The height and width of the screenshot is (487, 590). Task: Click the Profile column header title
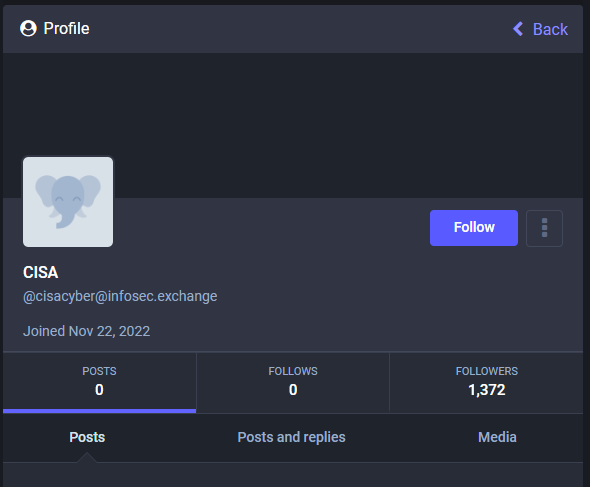tap(66, 29)
